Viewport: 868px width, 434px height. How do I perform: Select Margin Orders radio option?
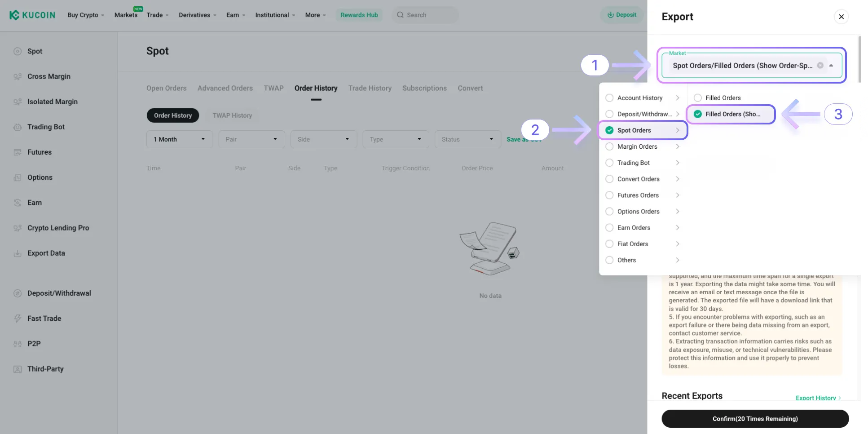pos(609,146)
